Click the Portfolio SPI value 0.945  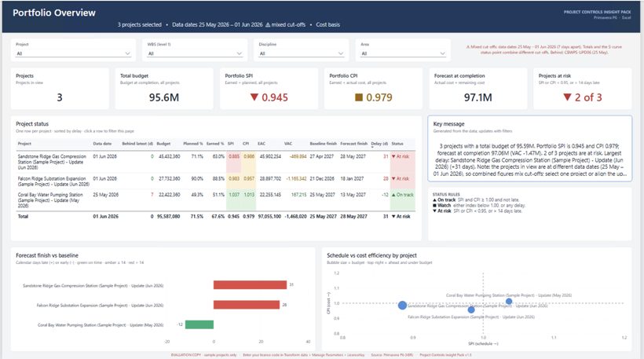(x=275, y=97)
